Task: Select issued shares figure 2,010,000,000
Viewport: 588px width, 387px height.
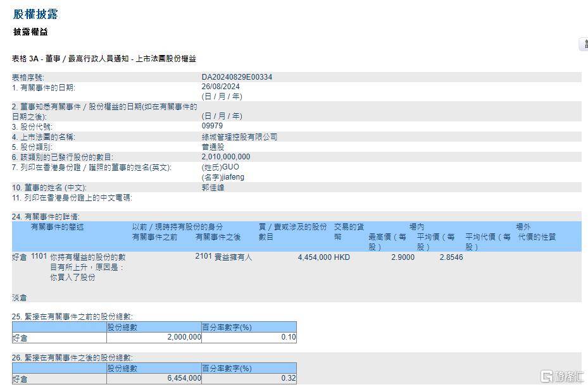Action: coord(226,157)
